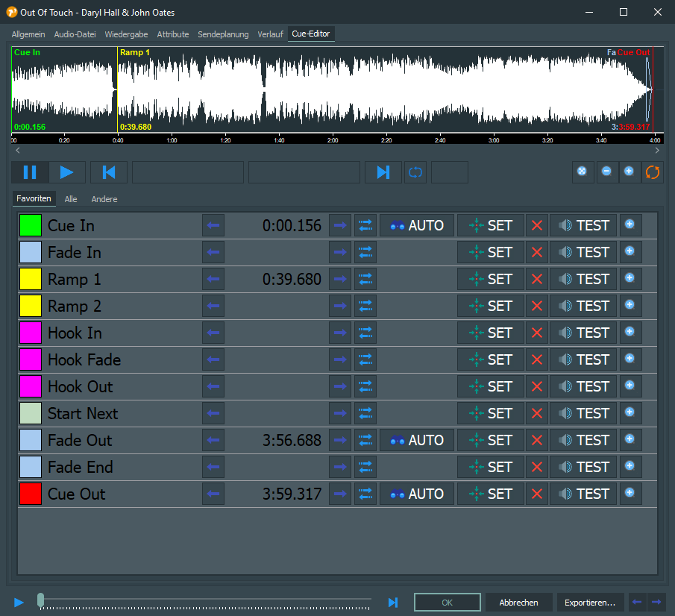Screen dimensions: 675x616
Task: Switch to the Sendeplanung tab
Action: pyautogui.click(x=223, y=34)
